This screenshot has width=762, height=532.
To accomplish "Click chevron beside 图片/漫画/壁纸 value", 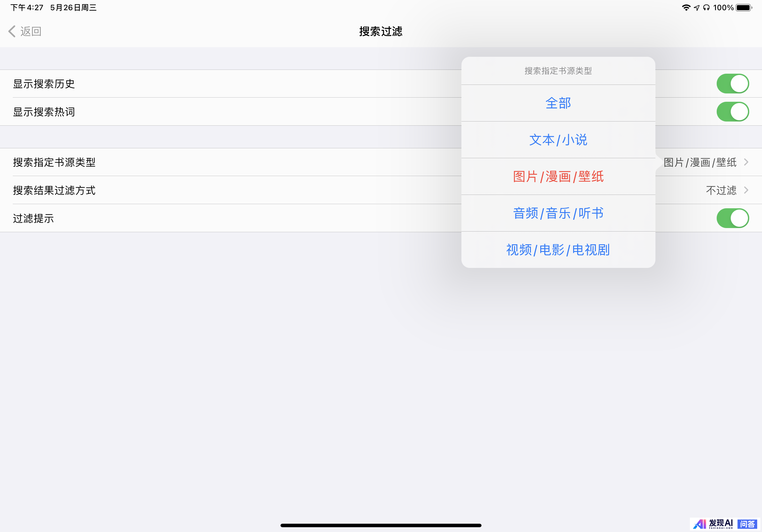I will click(746, 162).
